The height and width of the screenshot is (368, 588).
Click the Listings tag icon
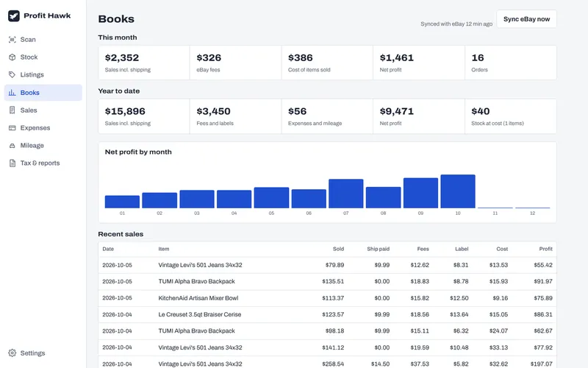pyautogui.click(x=12, y=75)
